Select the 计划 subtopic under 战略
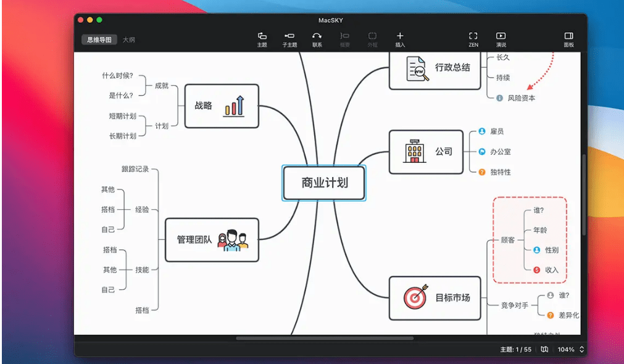Screen dimensions: 624x364 (x=162, y=126)
